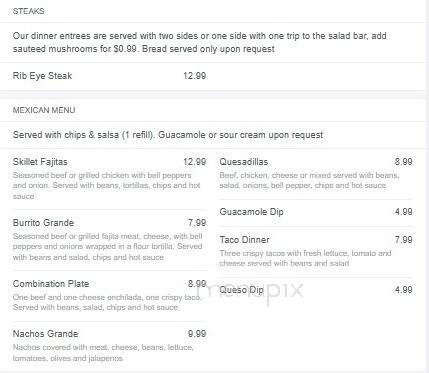The image size is (429, 373).
Task: Click the Queso Dip item
Action: 241,290
